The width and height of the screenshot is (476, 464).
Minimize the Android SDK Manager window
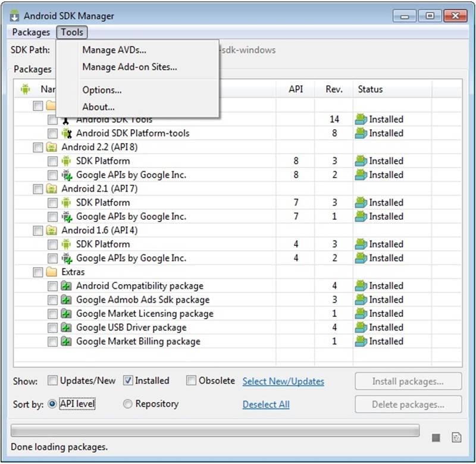pos(405,16)
